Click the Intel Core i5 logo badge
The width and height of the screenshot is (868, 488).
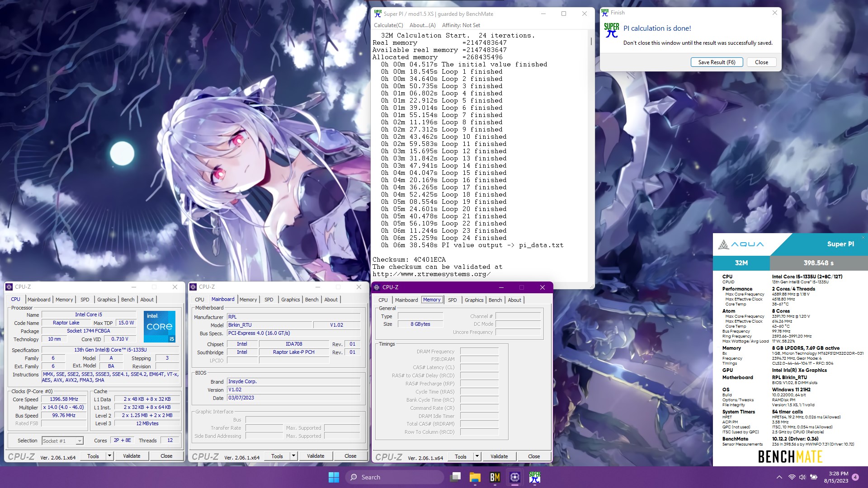(x=160, y=326)
